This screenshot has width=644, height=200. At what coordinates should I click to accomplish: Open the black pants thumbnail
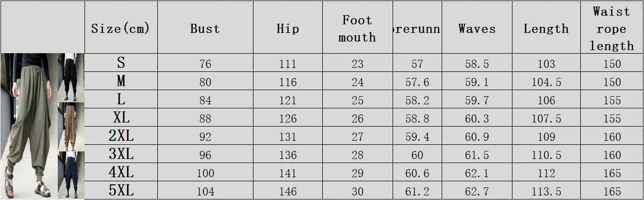click(x=71, y=77)
